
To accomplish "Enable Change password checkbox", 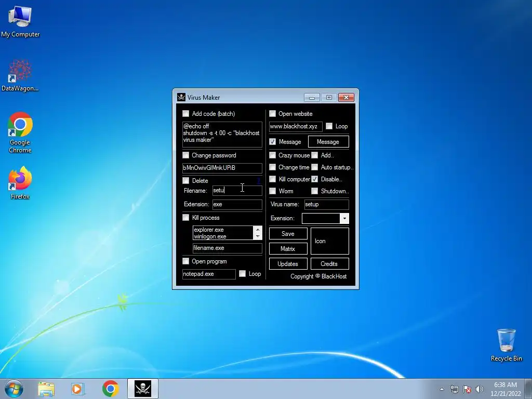I will [185, 155].
